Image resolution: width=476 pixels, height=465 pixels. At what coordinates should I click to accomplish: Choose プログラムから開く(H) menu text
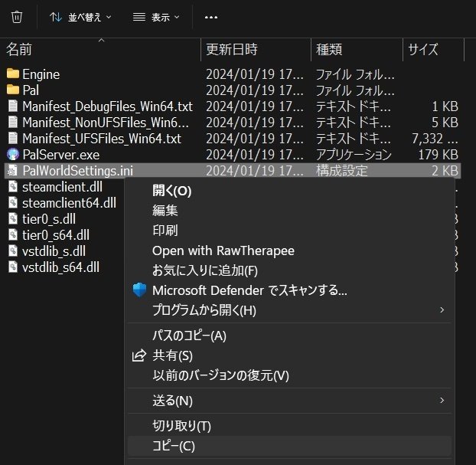click(204, 310)
